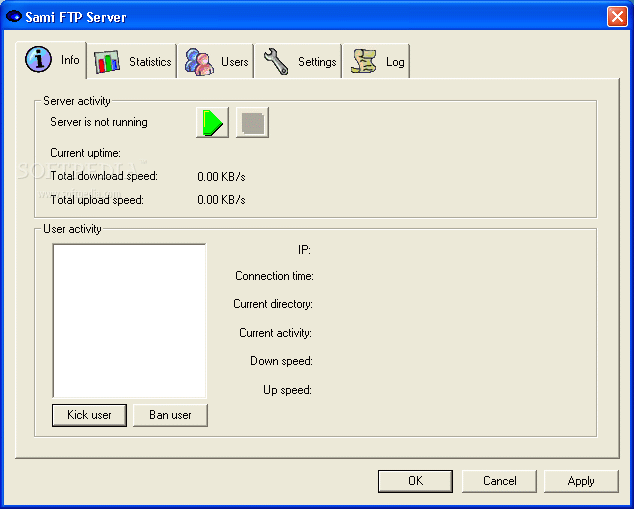Click the download speed value 0.00 KB/s

[x=221, y=177]
